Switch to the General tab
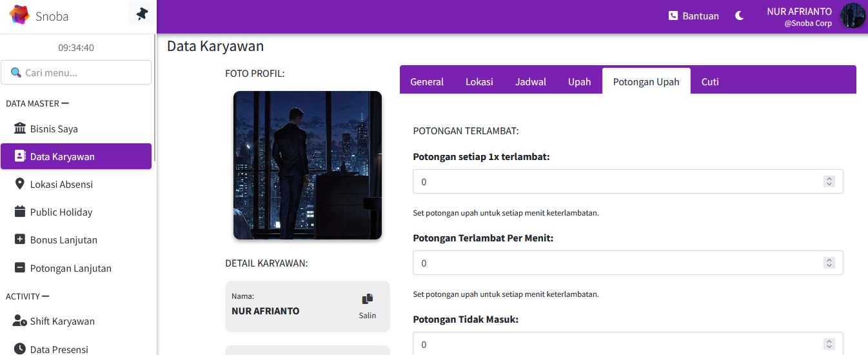Viewport: 868px width, 355px height. pos(427,82)
